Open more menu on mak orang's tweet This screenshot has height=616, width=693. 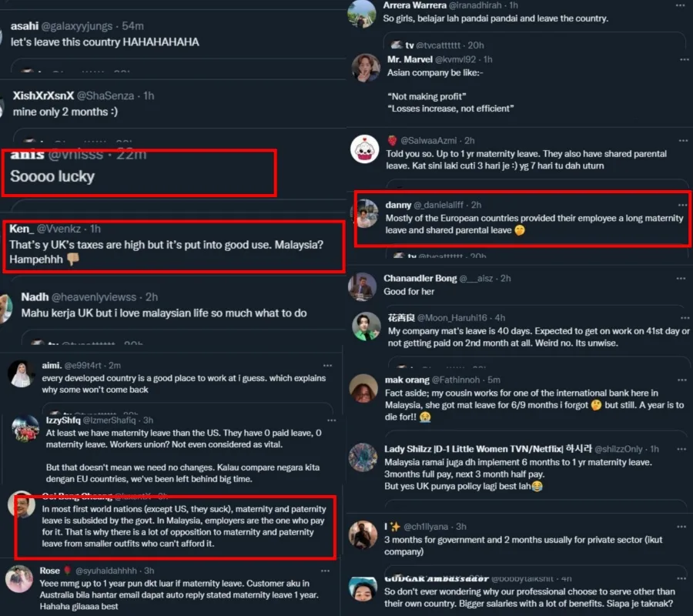click(x=682, y=380)
